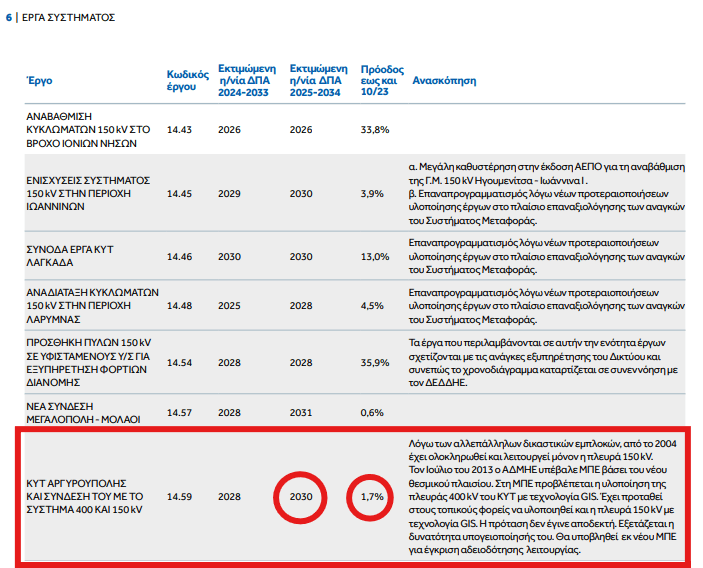Click the "ΕΡΓΑ ΣΥΣΤΗΜΑΤΟΣ" page title

tap(67, 18)
